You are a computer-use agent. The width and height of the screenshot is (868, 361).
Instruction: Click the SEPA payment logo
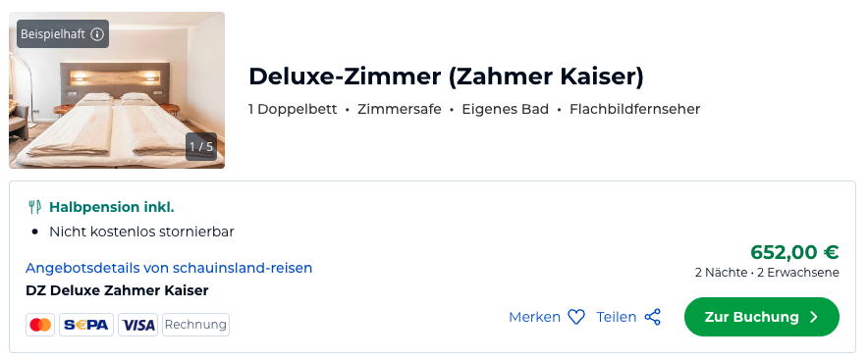86,325
